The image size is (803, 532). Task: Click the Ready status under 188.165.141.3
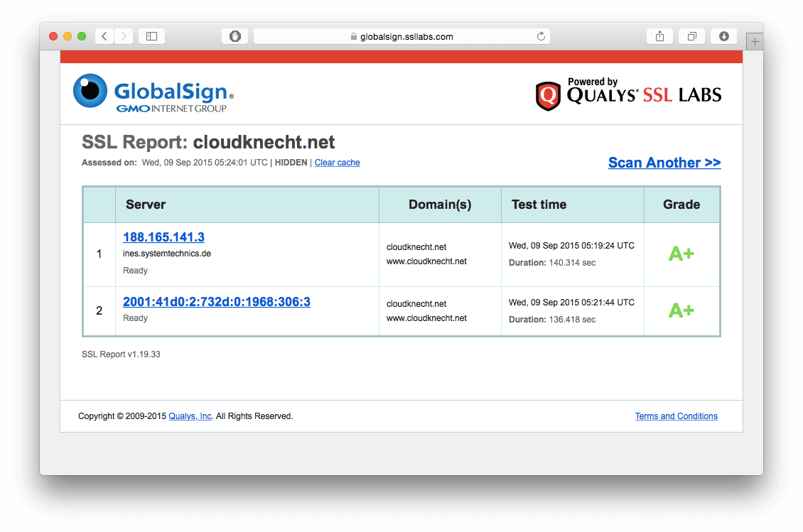point(135,271)
